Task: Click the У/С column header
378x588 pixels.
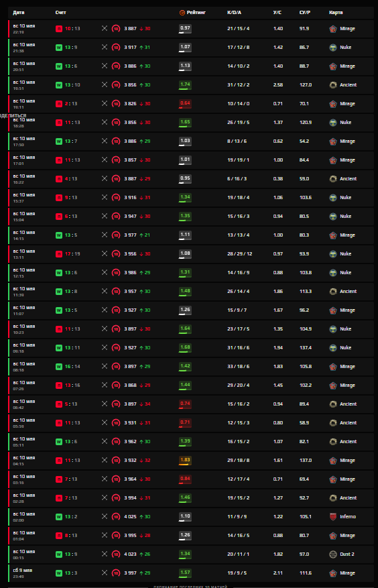Action: click(x=277, y=12)
